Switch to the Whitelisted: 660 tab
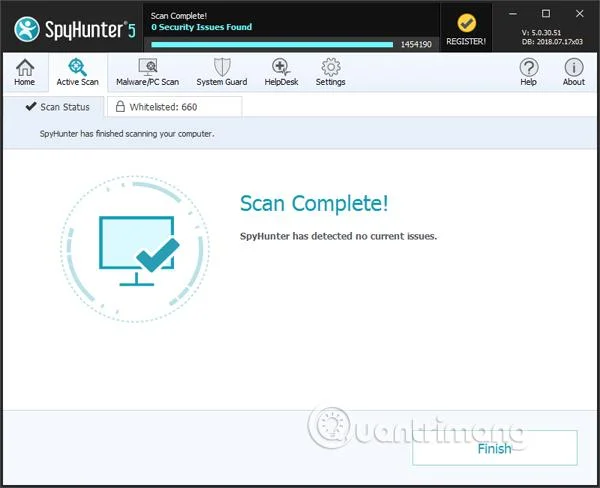Viewport: 600px width, 488px height. (174, 107)
